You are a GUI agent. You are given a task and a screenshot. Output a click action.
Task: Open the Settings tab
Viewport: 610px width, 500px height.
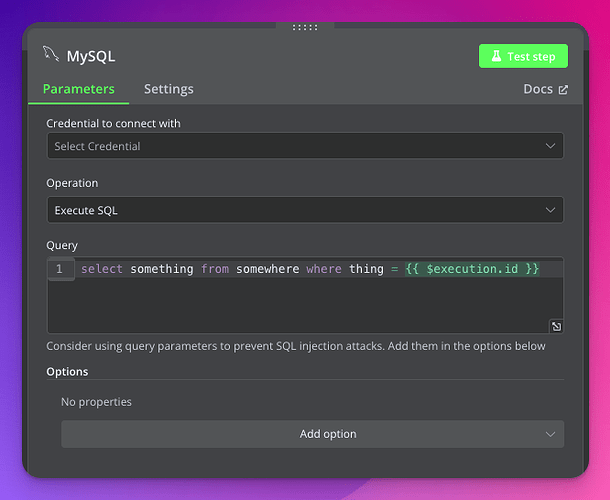(x=169, y=89)
